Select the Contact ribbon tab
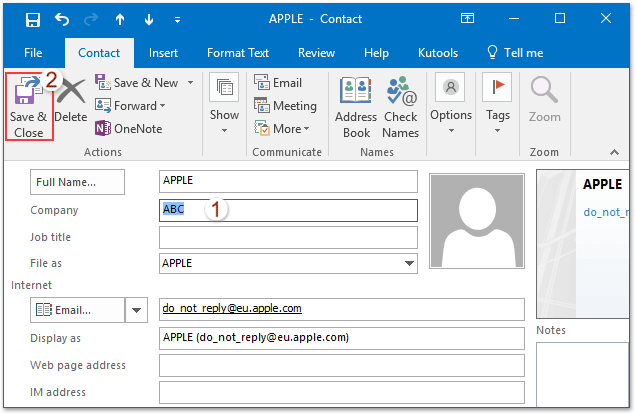Image resolution: width=636 pixels, height=415 pixels. [99, 53]
